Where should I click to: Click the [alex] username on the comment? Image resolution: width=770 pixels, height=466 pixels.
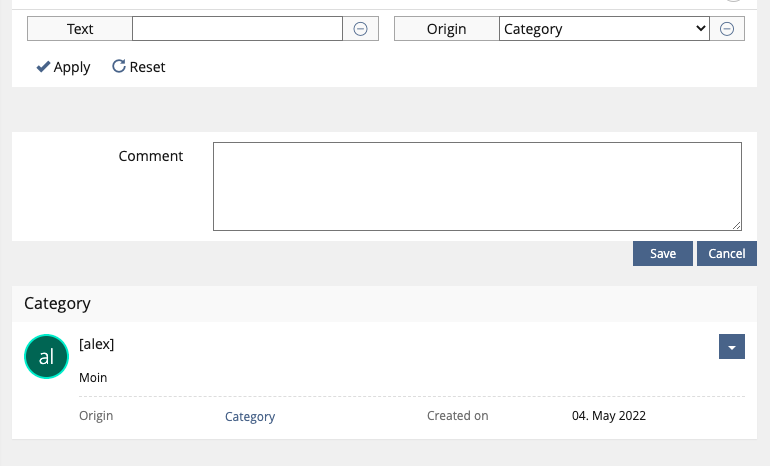tap(97, 344)
